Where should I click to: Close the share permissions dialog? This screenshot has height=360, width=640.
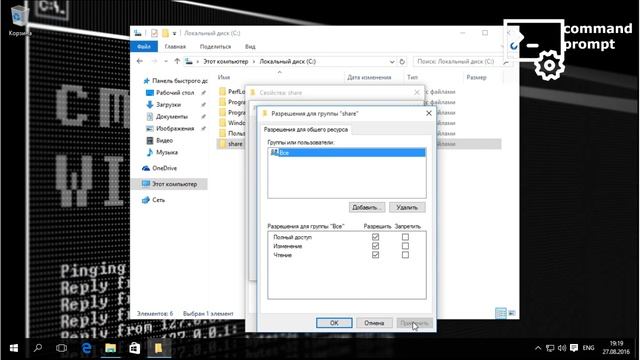(429, 113)
